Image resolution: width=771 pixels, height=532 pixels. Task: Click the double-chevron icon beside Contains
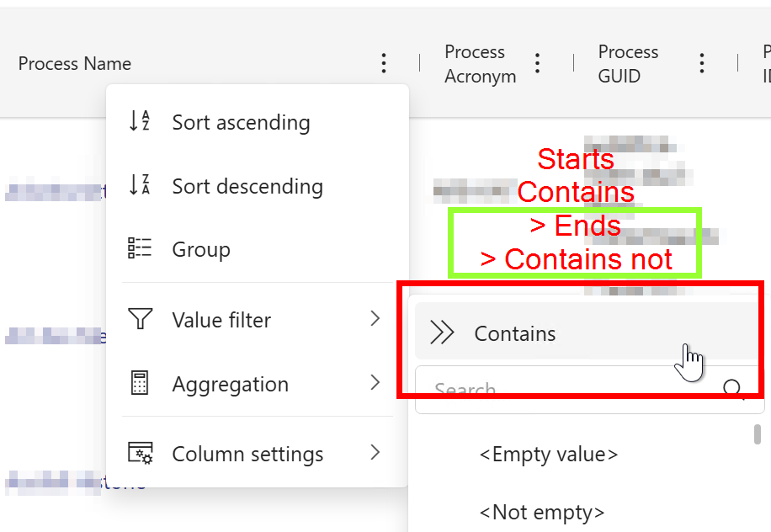pos(443,333)
